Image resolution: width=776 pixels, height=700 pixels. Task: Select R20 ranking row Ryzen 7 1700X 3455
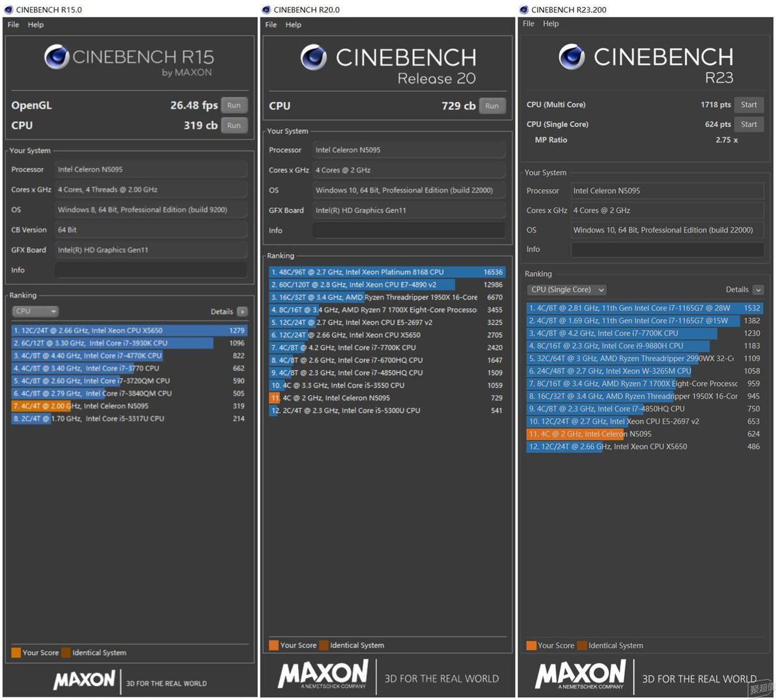(x=387, y=310)
